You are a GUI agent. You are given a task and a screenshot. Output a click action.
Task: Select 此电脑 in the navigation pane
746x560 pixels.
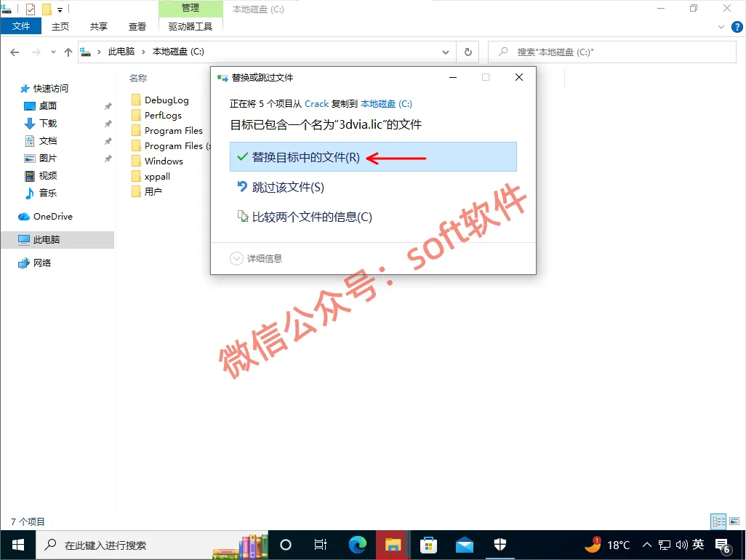57,240
